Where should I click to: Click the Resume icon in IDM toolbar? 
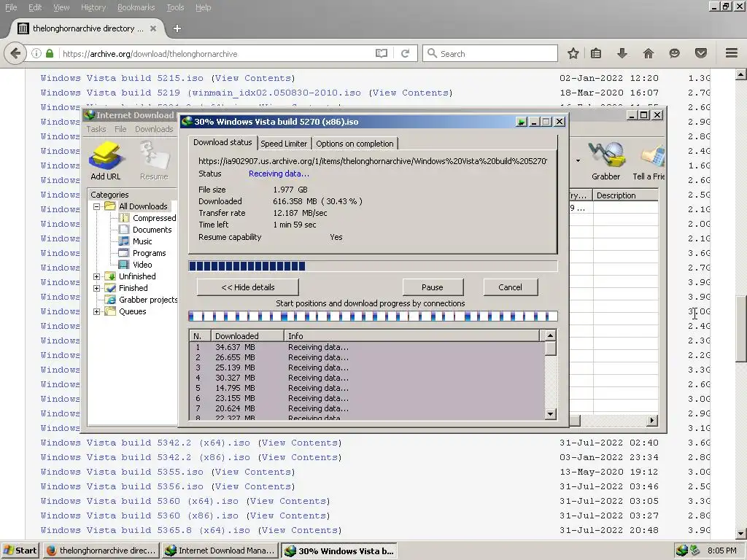tap(154, 161)
